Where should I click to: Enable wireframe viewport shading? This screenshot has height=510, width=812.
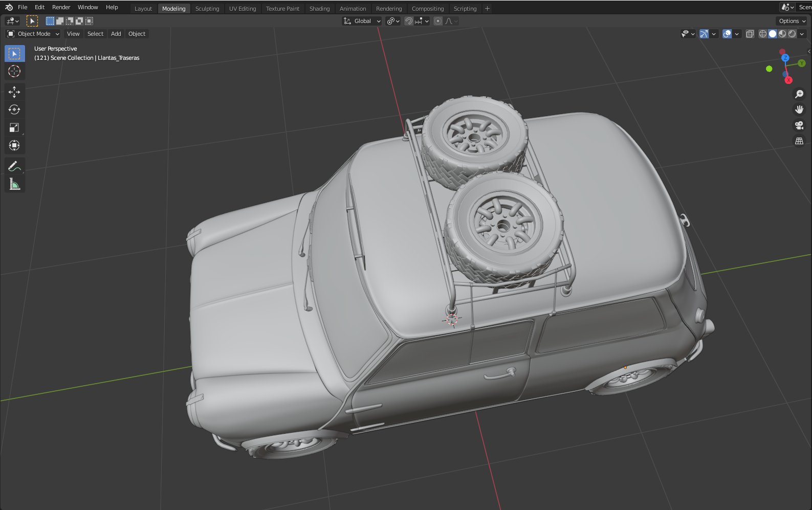point(762,34)
